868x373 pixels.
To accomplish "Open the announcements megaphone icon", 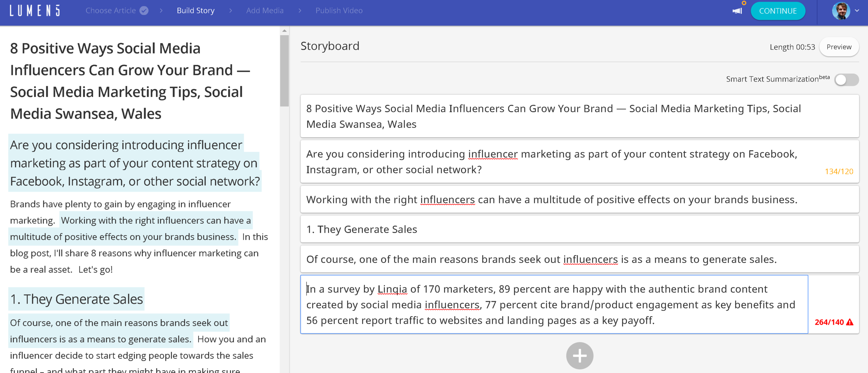I will (737, 11).
